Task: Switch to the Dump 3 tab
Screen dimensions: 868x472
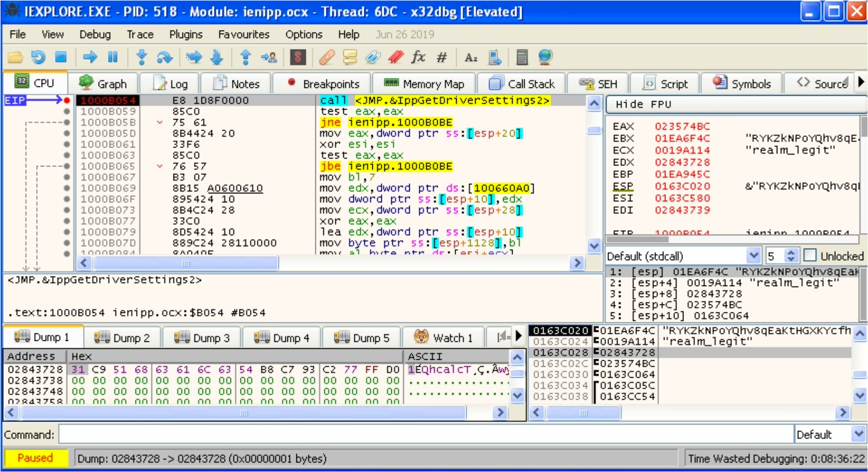Action: pyautogui.click(x=202, y=338)
